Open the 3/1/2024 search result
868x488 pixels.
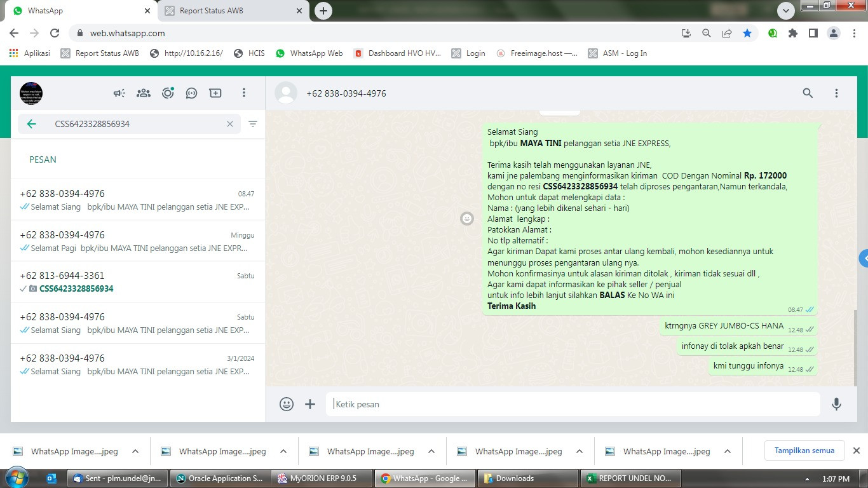point(137,365)
